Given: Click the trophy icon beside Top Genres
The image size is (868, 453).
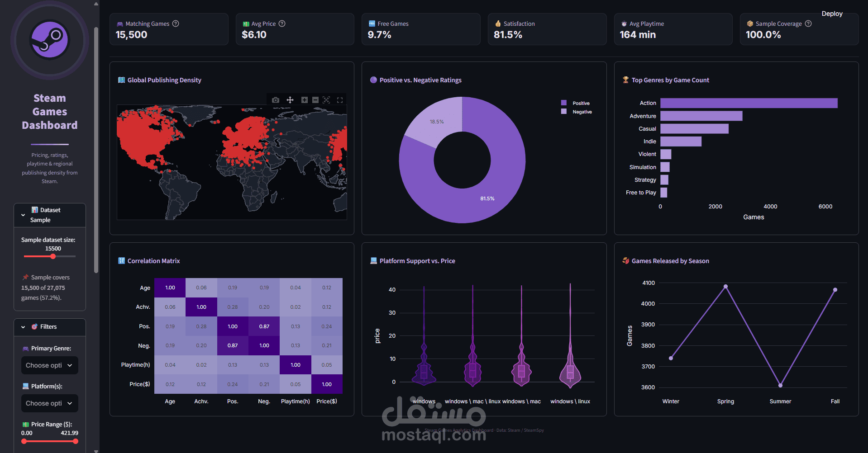Looking at the screenshot, I should pyautogui.click(x=626, y=80).
